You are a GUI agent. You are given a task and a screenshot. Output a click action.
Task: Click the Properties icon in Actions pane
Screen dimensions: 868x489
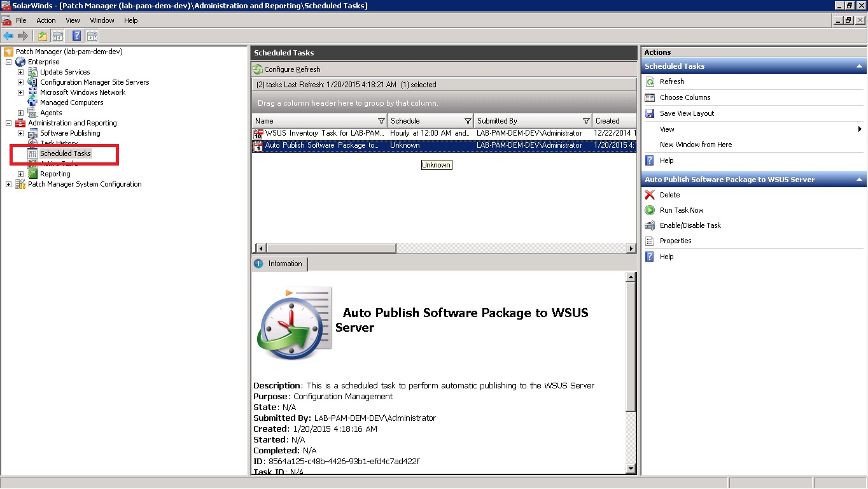pyautogui.click(x=650, y=241)
